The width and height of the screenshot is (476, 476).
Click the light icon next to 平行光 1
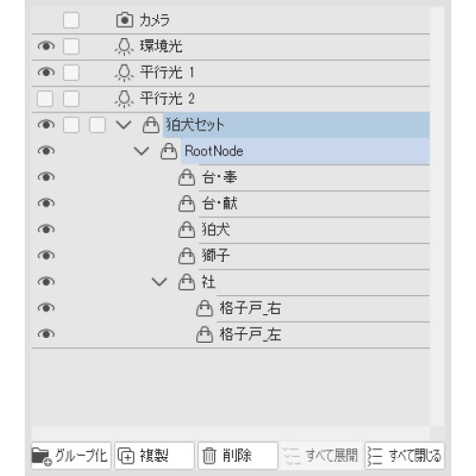coord(124,72)
